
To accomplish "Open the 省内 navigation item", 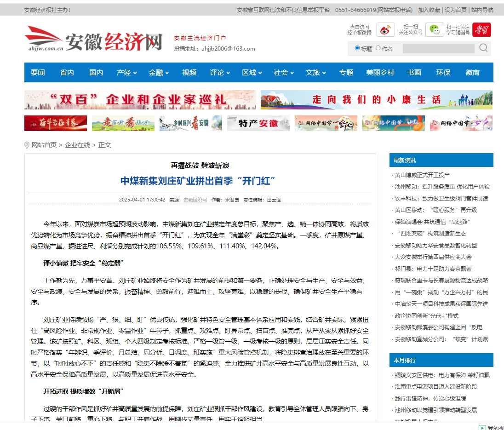I will [x=67, y=73].
